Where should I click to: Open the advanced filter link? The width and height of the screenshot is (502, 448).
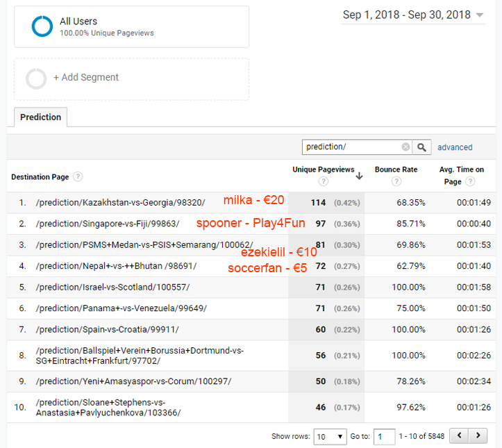[455, 147]
